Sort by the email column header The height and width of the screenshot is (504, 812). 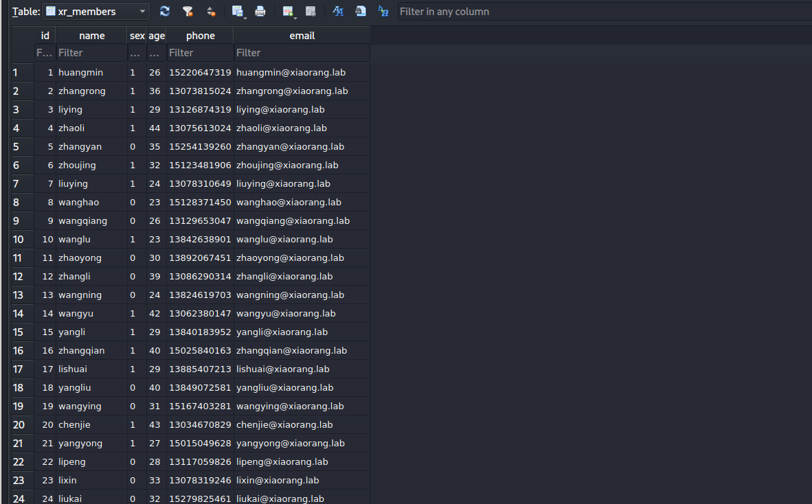point(302,36)
